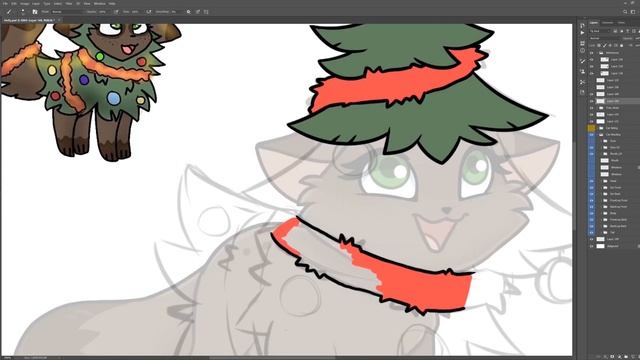Enable airbrush build-up effects icon
The height and width of the screenshot is (360, 640).
pyautogui.click(x=149, y=12)
